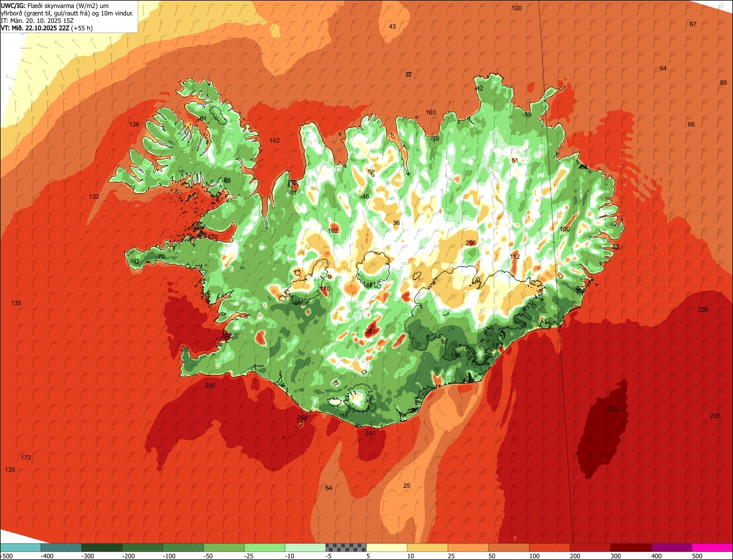Click the flux value '37' on the map

pyautogui.click(x=408, y=74)
